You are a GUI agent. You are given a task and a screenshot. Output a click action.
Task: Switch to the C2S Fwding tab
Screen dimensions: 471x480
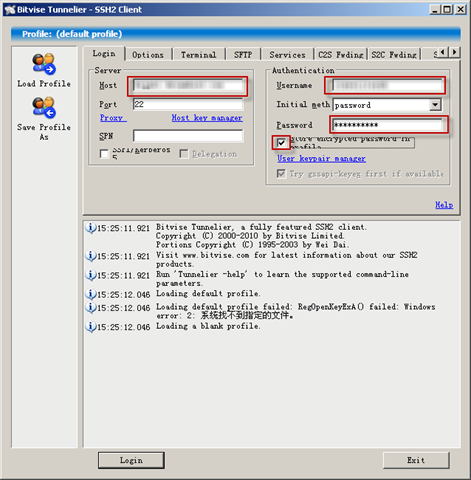tap(341, 55)
